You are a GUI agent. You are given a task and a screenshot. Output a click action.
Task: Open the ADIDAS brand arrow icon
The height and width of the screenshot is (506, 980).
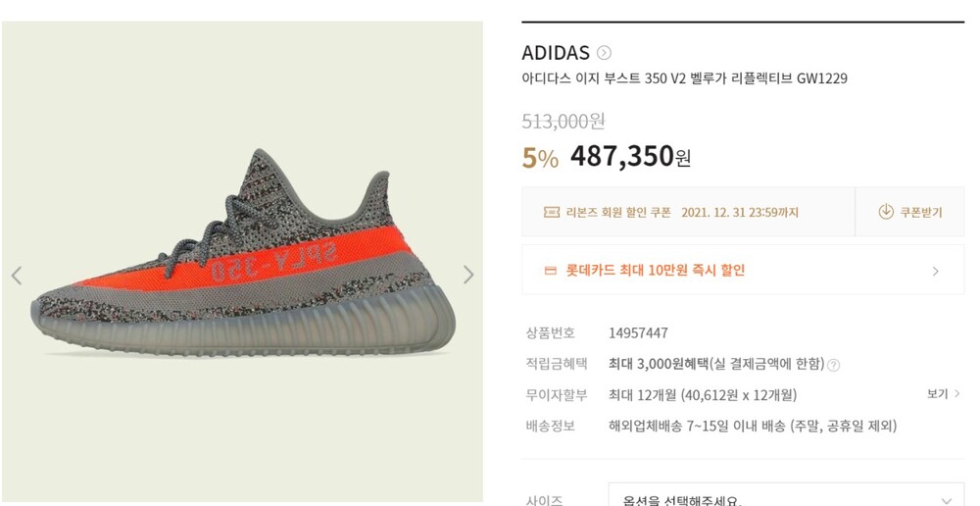coord(604,53)
